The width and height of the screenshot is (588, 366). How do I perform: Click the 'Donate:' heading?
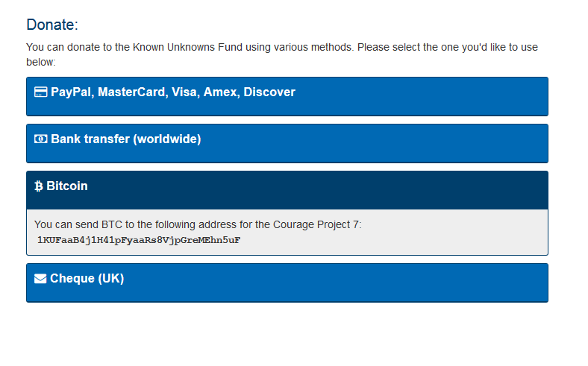[x=52, y=25]
